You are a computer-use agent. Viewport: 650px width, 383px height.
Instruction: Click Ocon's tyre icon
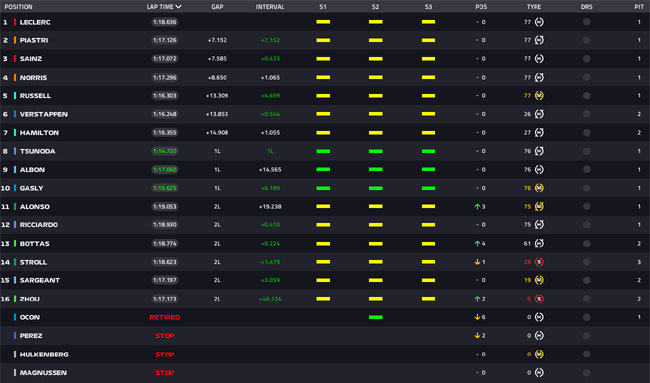click(539, 317)
